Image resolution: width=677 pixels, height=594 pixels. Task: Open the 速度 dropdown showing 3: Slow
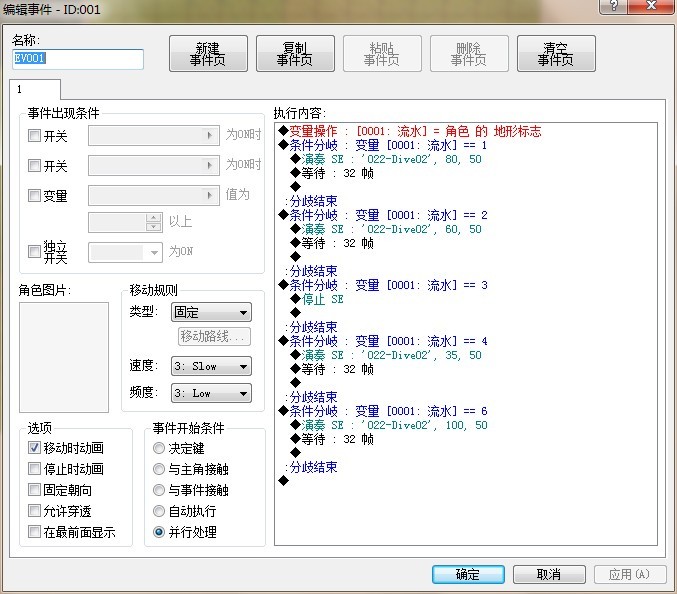(211, 366)
